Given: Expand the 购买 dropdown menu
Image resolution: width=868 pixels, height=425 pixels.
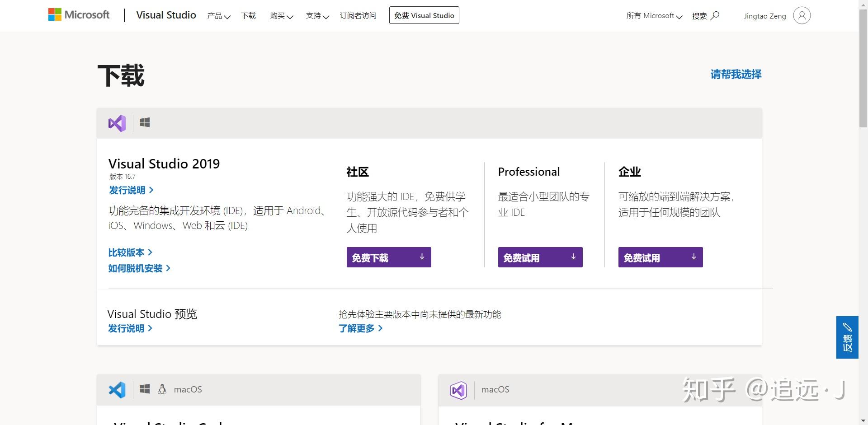Looking at the screenshot, I should 282,16.
